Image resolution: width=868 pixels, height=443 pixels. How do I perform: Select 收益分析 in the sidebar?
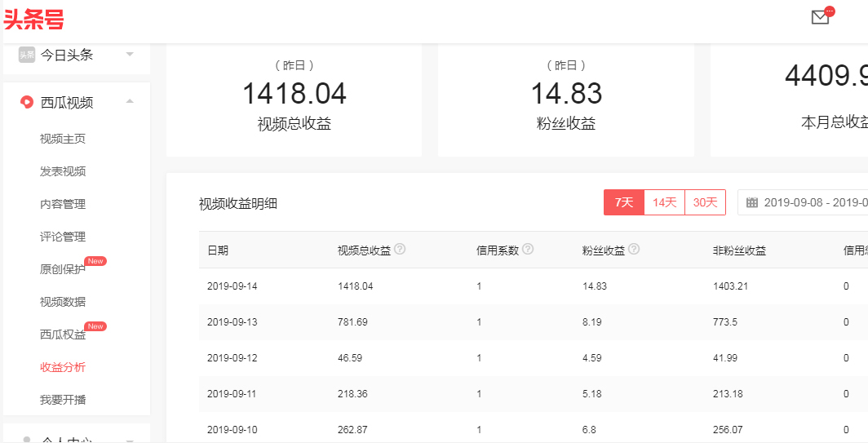(x=63, y=367)
